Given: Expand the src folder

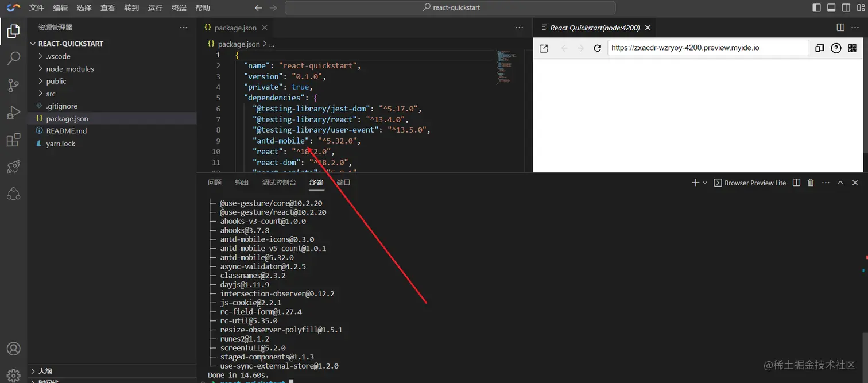Looking at the screenshot, I should point(112,94).
